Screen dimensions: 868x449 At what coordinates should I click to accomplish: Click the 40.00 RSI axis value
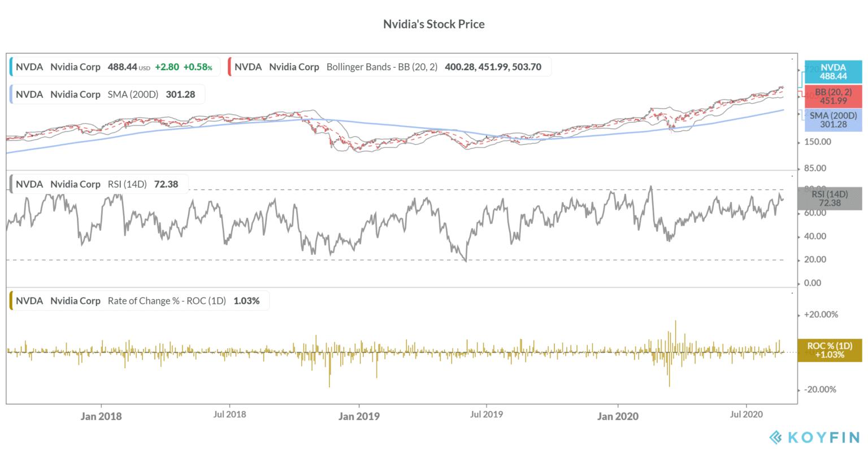(815, 236)
